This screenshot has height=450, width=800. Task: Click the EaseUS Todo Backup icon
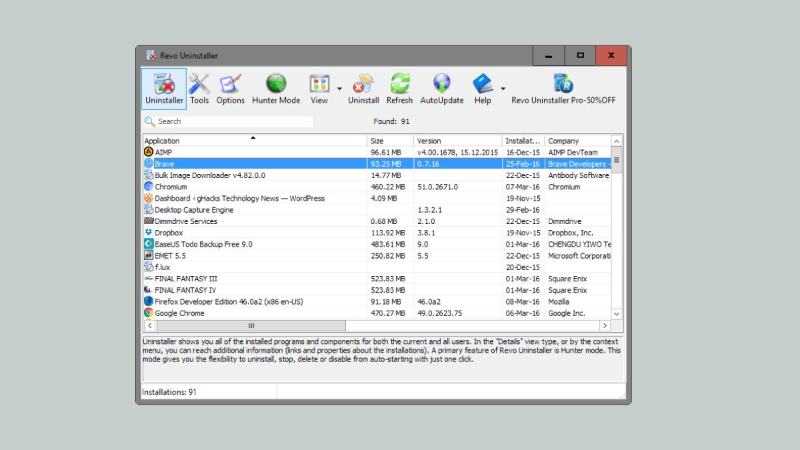[148, 243]
